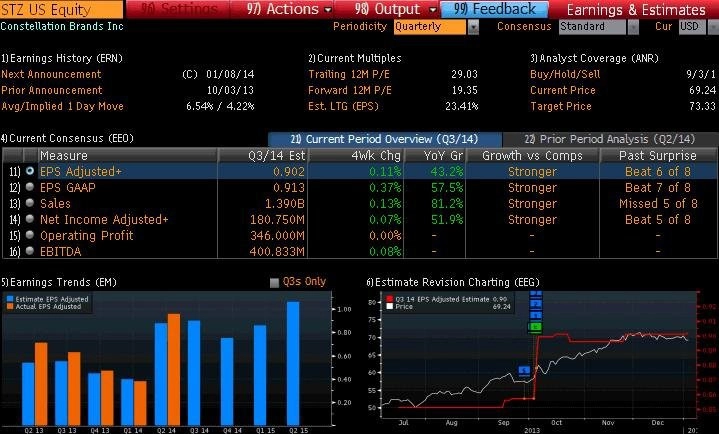
Task: Click the 4Wk Chg column header
Action: [x=356, y=156]
